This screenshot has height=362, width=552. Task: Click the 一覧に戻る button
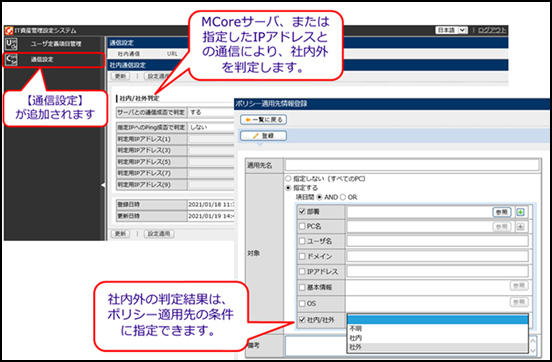[263, 120]
